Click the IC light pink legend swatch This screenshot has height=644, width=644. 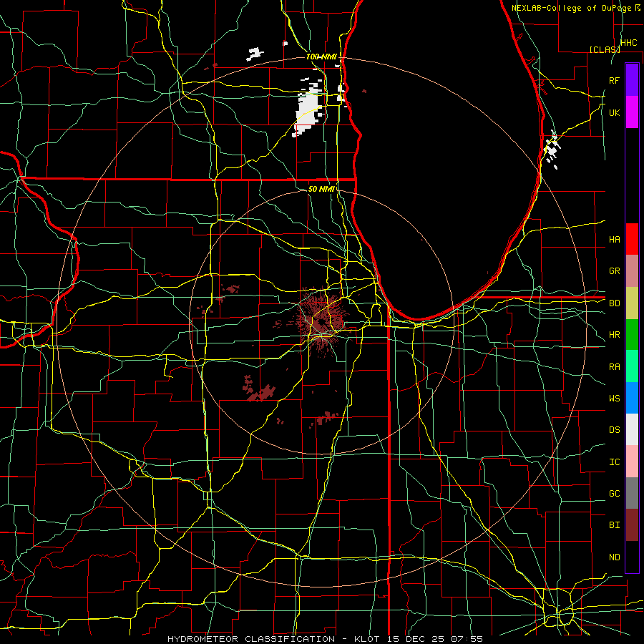click(x=632, y=462)
